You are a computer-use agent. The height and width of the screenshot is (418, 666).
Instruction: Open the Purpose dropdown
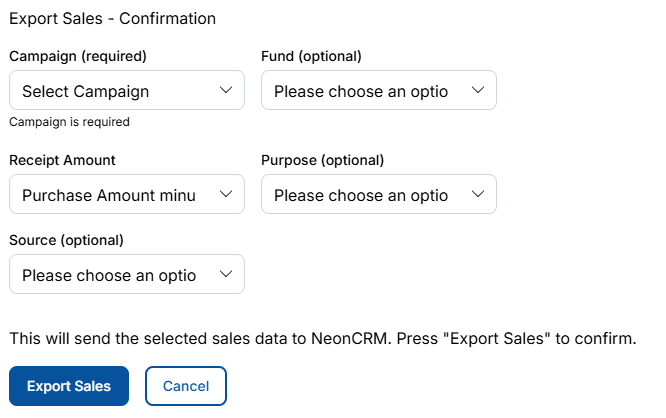point(378,194)
